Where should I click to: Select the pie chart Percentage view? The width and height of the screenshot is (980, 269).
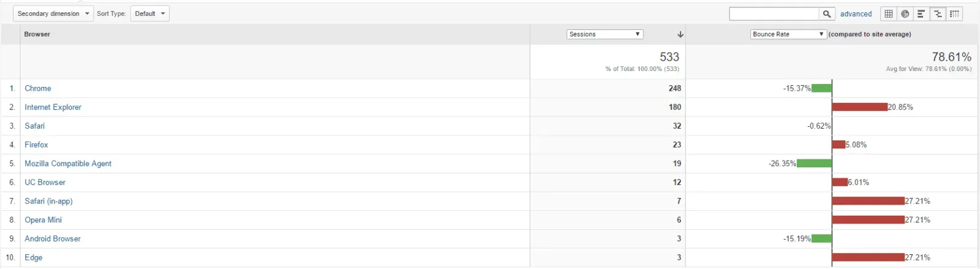point(905,14)
